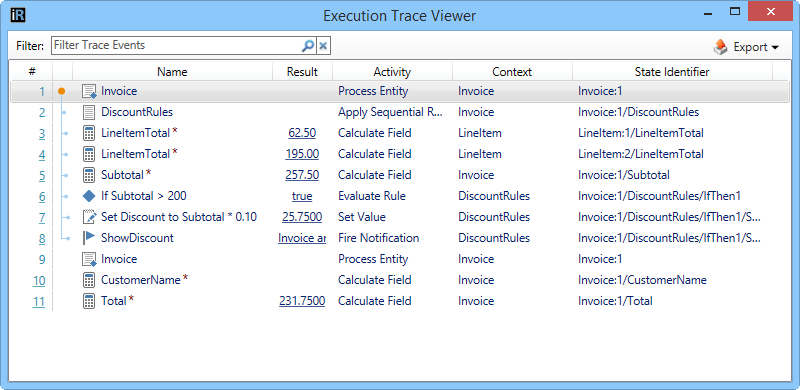Screen dimensions: 800x390
Task: Click the Evaluate Rule activity cell
Action: coord(371,196)
